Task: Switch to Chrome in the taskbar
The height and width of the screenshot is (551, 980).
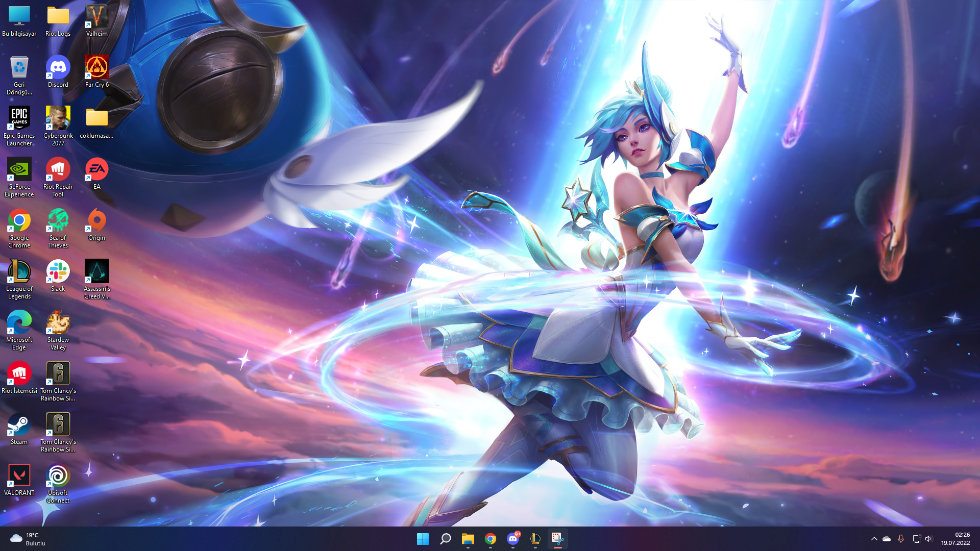Action: pyautogui.click(x=490, y=539)
